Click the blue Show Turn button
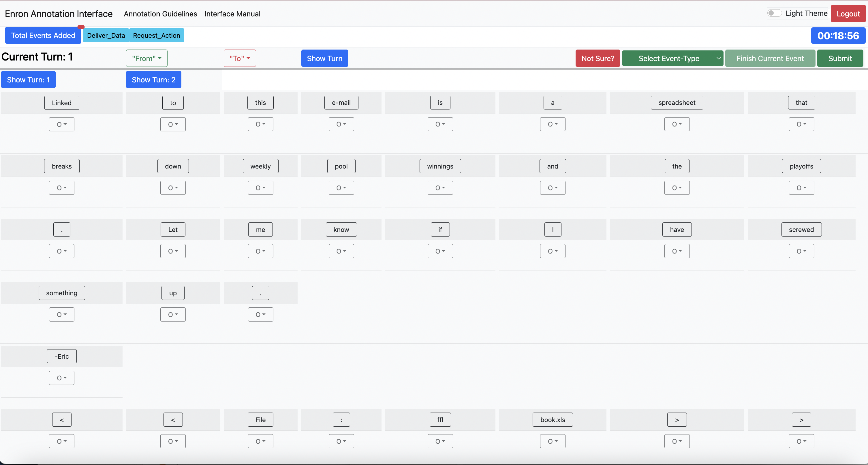 (x=324, y=58)
